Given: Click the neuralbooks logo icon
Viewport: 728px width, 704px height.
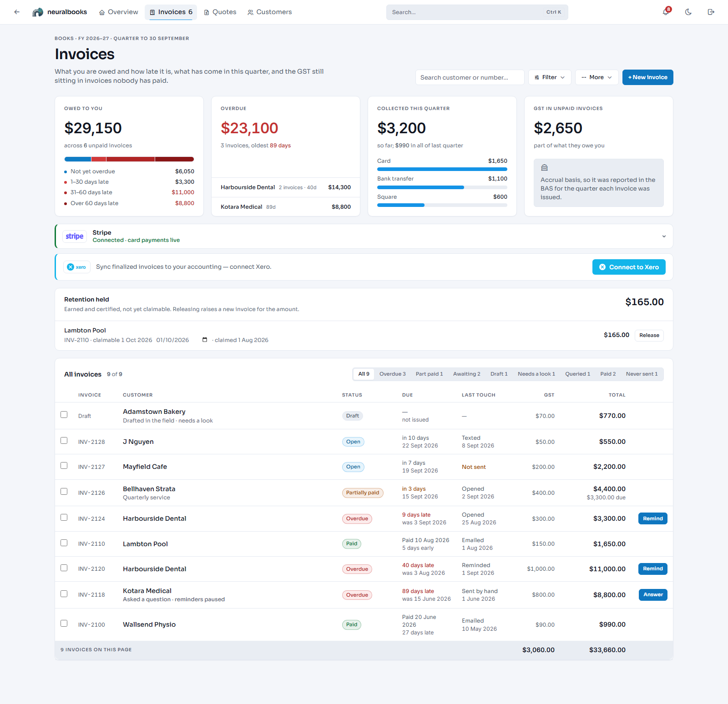Looking at the screenshot, I should [x=38, y=12].
